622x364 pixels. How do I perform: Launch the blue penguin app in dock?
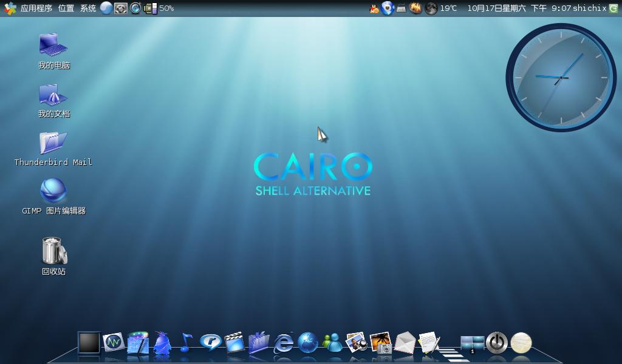(x=162, y=343)
